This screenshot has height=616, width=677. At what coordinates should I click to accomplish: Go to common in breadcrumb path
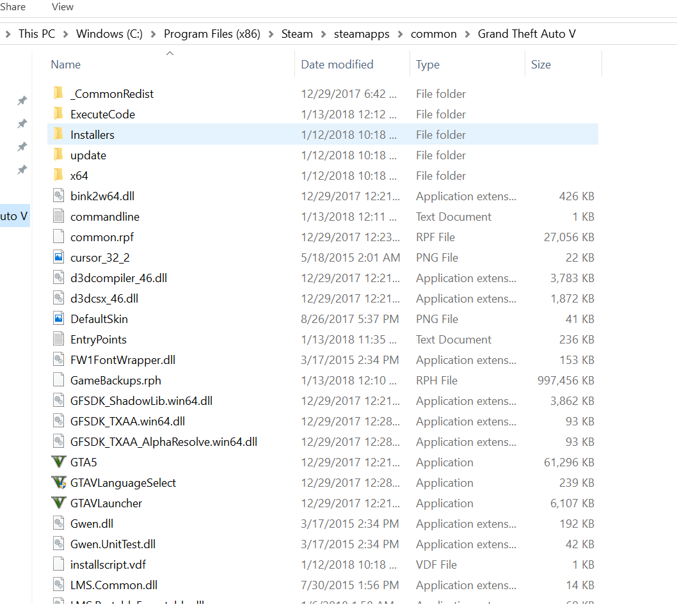(x=433, y=34)
